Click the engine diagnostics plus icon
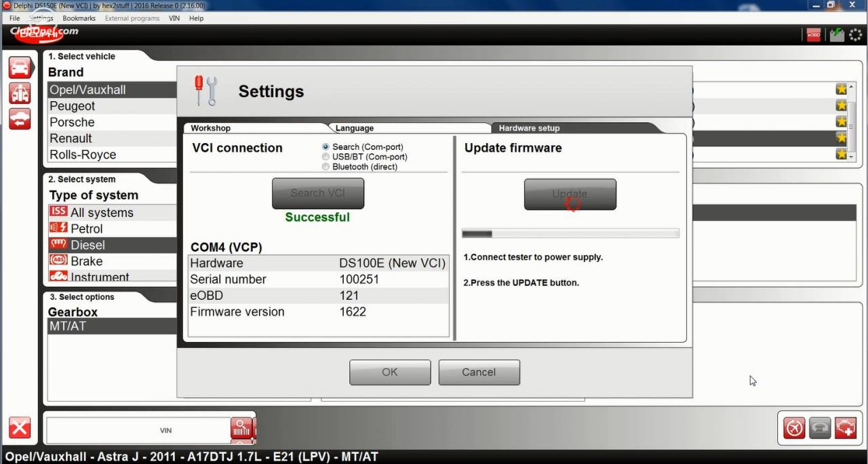The height and width of the screenshot is (464, 868). [x=846, y=428]
